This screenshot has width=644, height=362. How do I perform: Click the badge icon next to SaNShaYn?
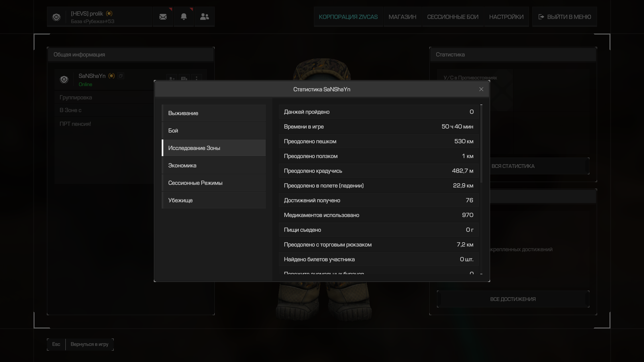coord(111,76)
